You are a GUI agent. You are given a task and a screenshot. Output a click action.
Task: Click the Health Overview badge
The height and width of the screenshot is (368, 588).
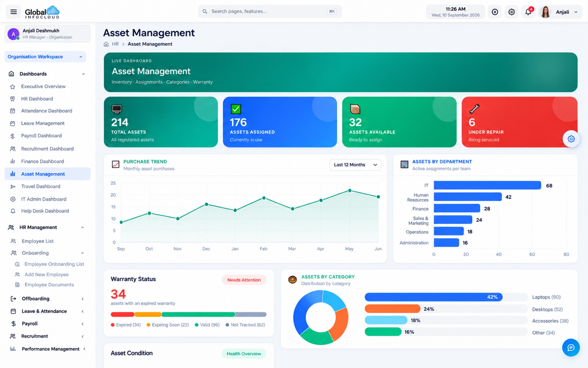[x=244, y=354]
